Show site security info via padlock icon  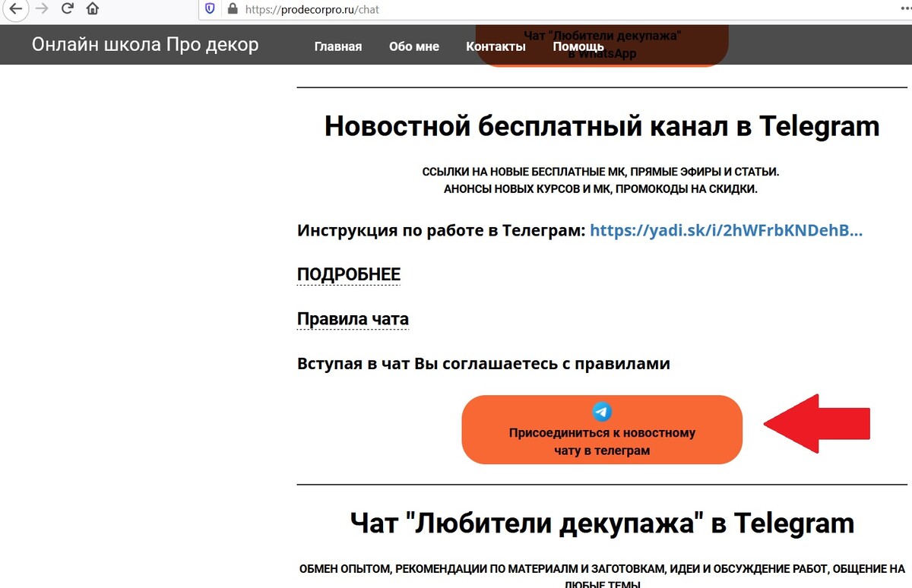pyautogui.click(x=233, y=9)
